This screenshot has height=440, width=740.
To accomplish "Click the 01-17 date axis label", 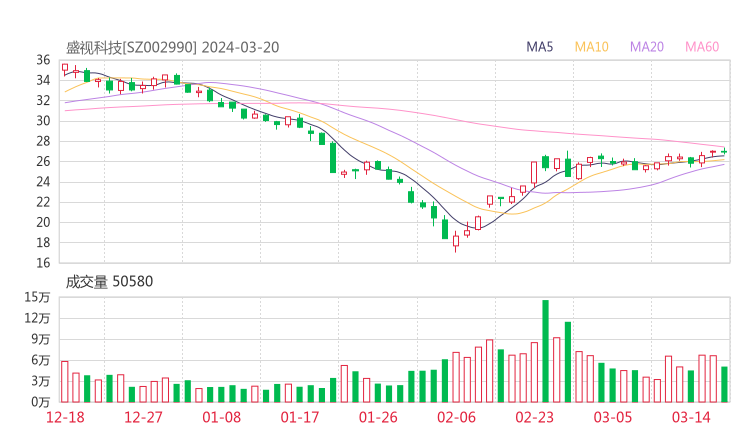I will tap(300, 417).
